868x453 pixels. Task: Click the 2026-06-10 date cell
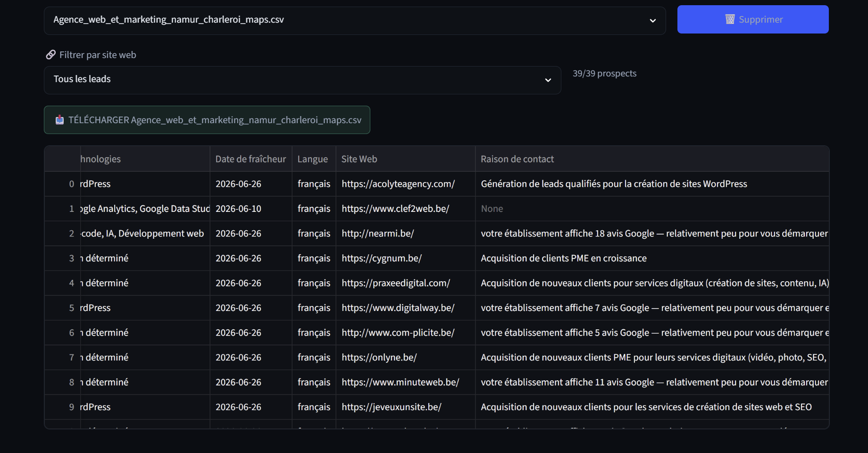pos(250,209)
